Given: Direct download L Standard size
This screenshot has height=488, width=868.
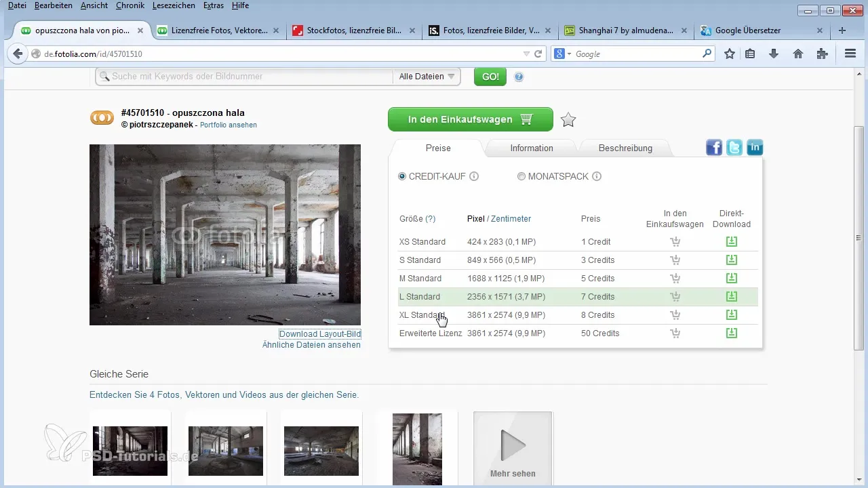Looking at the screenshot, I should tap(732, 296).
